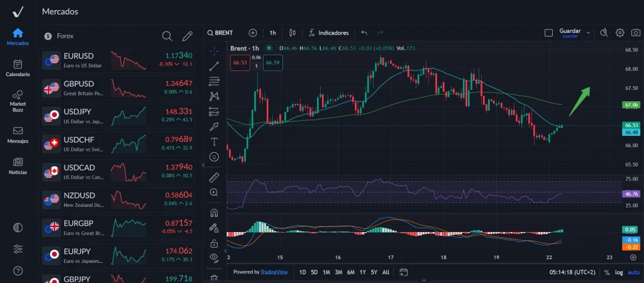Toggle log scale on the chart
This screenshot has width=644, height=283.
(x=619, y=272)
